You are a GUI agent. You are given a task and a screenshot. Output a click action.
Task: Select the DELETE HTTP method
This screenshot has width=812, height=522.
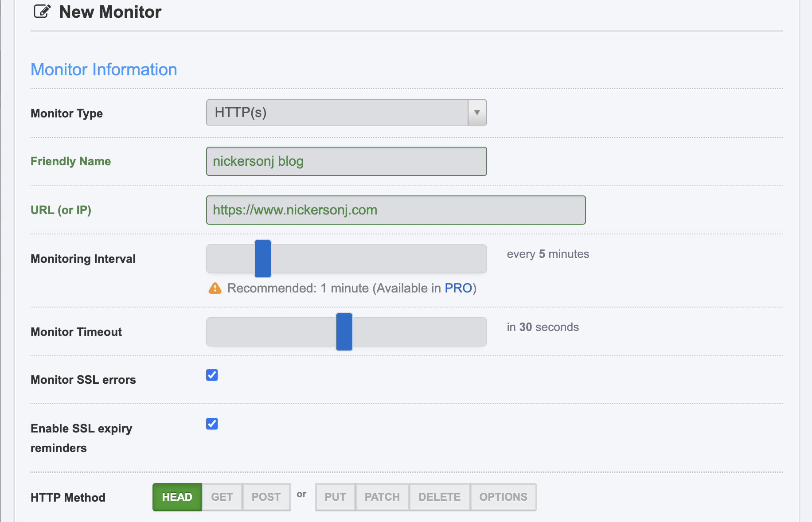pyautogui.click(x=439, y=497)
